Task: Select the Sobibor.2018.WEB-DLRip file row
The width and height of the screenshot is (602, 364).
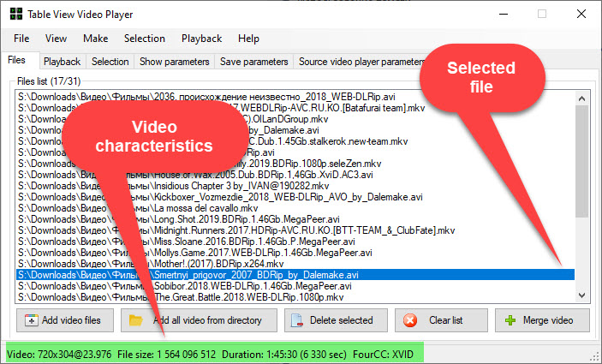Action: point(295,286)
